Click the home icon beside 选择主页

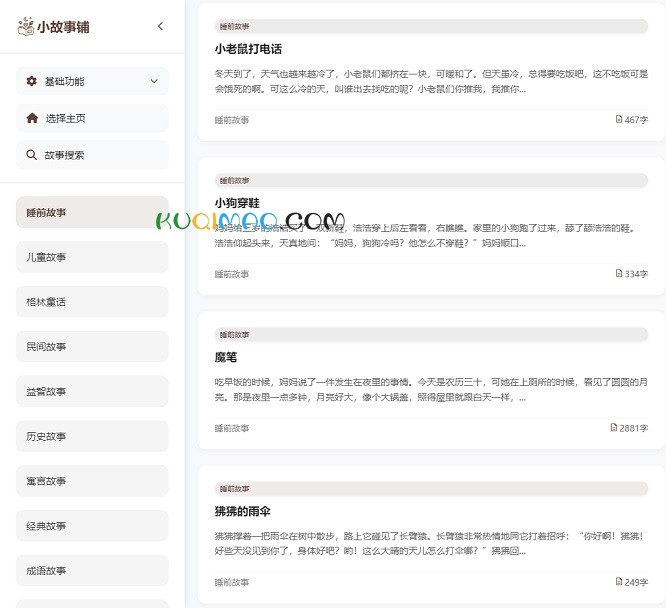pyautogui.click(x=32, y=118)
